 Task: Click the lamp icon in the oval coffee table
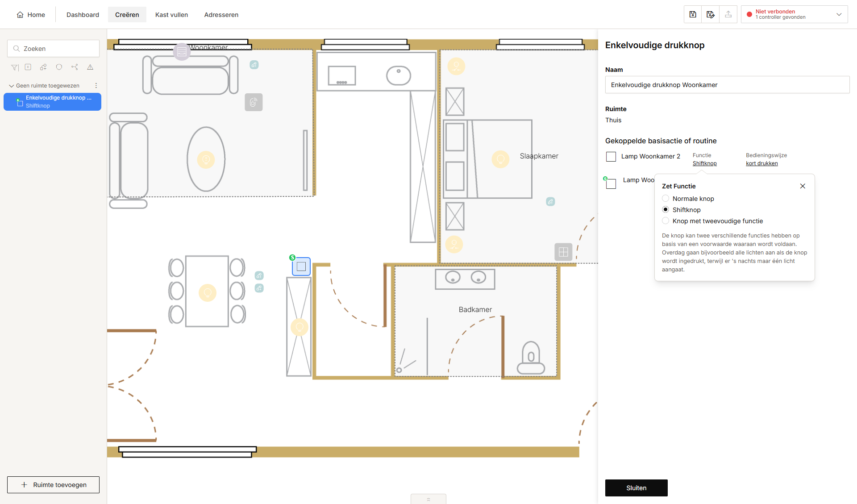click(x=206, y=159)
